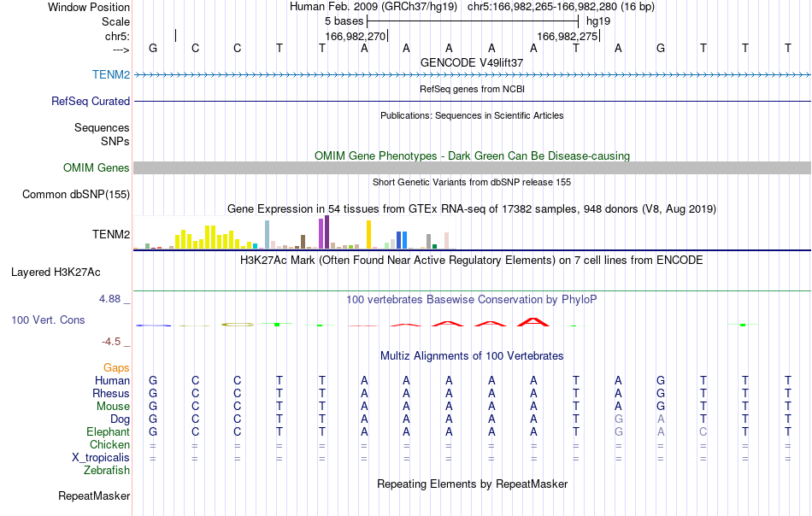This screenshot has width=812, height=516.
Task: Open Common dbSNP(155) track settings
Action: [x=75, y=194]
